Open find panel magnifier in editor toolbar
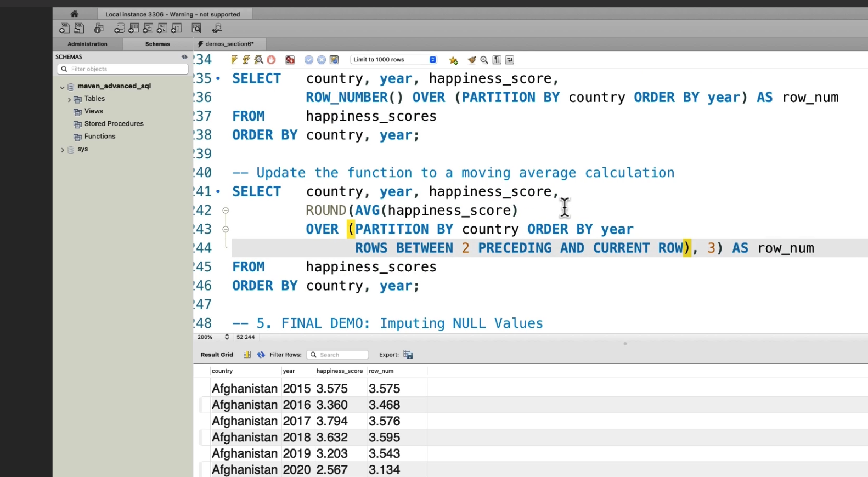Image resolution: width=868 pixels, height=477 pixels. tap(484, 60)
